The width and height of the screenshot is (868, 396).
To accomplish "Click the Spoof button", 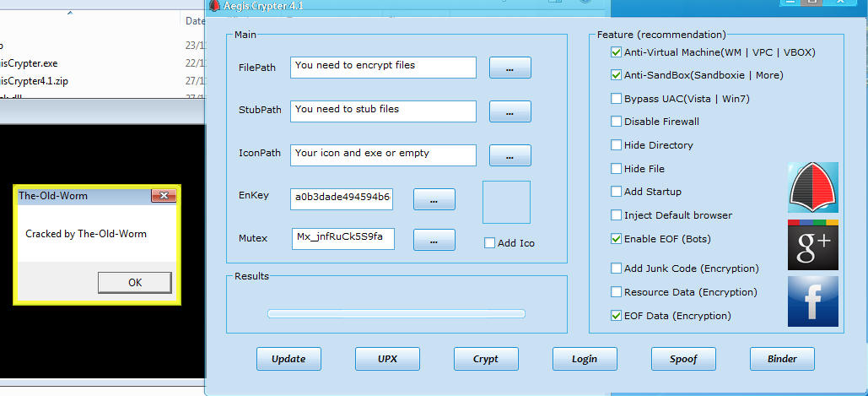I will [683, 359].
